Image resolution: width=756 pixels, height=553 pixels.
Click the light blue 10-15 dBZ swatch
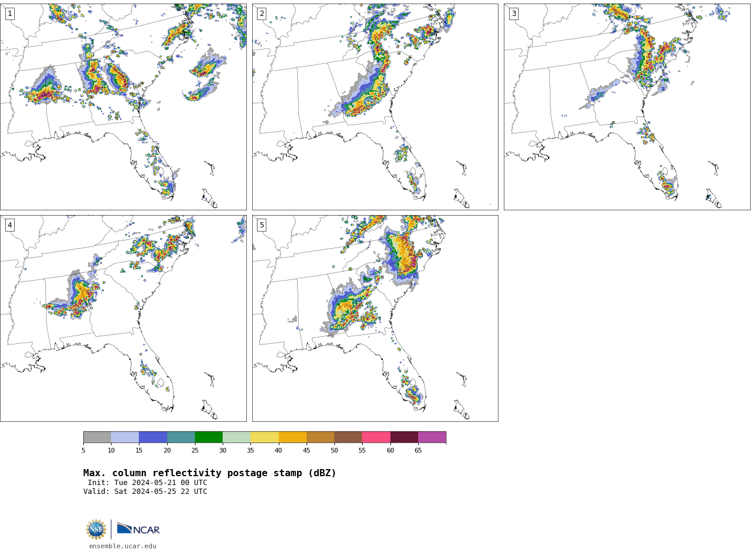click(x=125, y=437)
